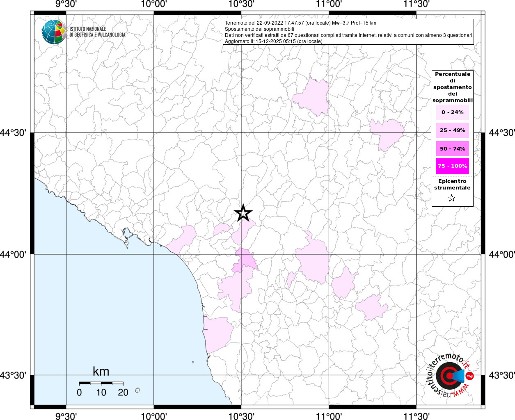The height and width of the screenshot is (420, 515).
Task: Click the bottom axis label 11°30'
Action: pyautogui.click(x=417, y=416)
